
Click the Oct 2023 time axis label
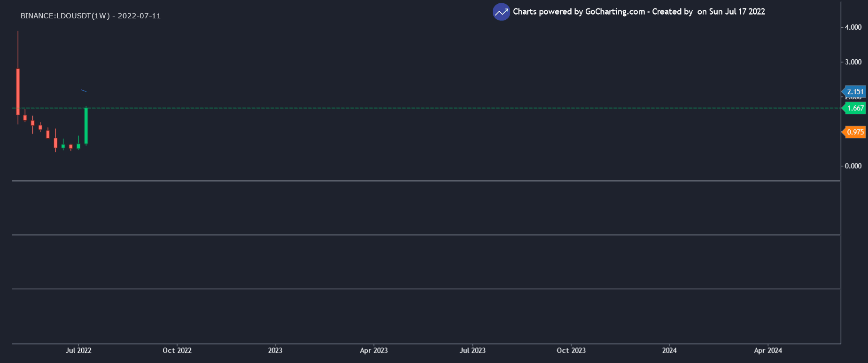click(571, 350)
